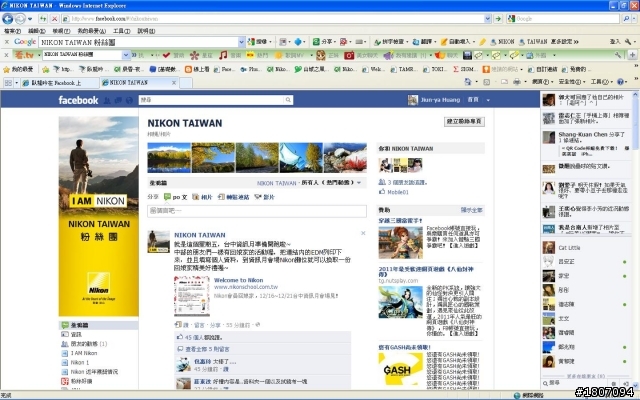The image size is (640, 400).
Task: Switch to the first Facebook tab
Action: (60, 83)
